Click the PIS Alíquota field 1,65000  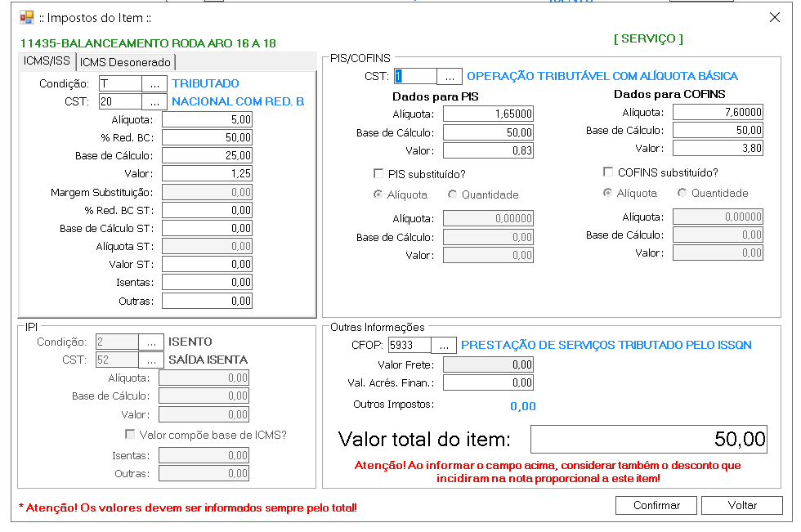pyautogui.click(x=488, y=114)
